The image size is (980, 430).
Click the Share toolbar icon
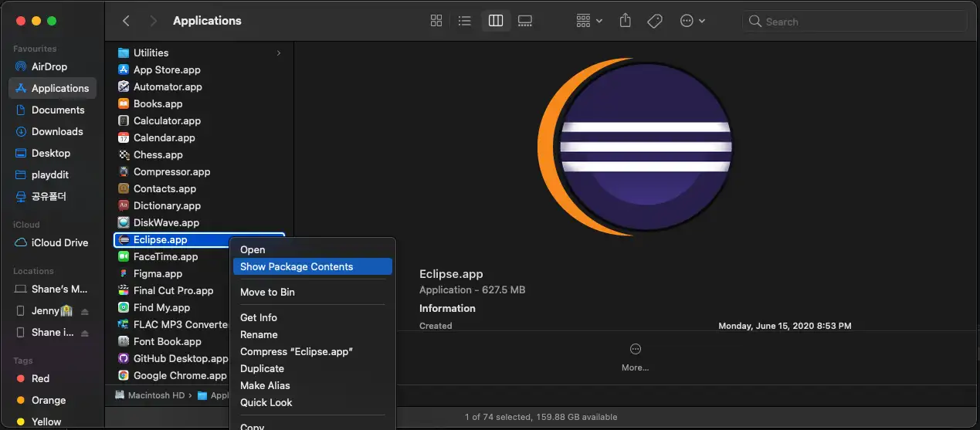[626, 21]
